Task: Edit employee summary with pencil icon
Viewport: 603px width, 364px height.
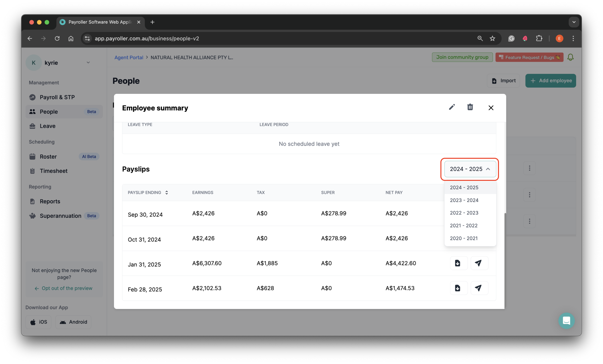Action: [x=452, y=107]
